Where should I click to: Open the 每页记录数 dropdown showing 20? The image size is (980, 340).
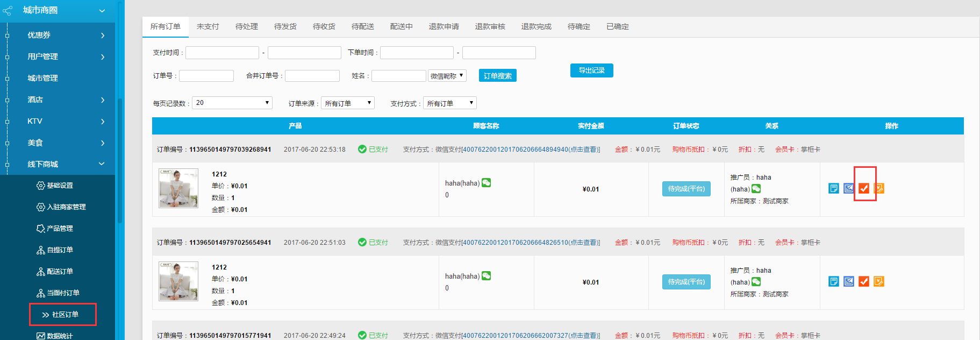[232, 103]
